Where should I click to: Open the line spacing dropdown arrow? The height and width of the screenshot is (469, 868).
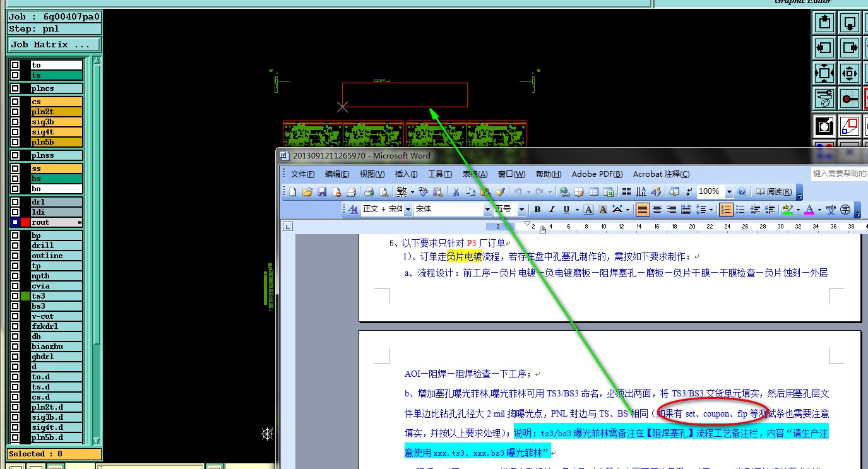pos(711,210)
